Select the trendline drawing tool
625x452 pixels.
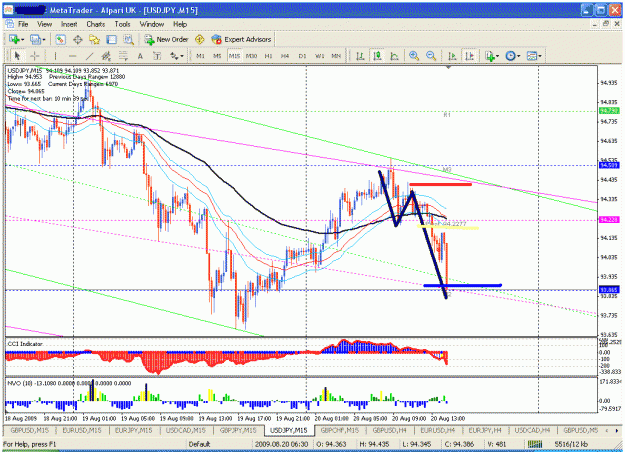click(90, 56)
